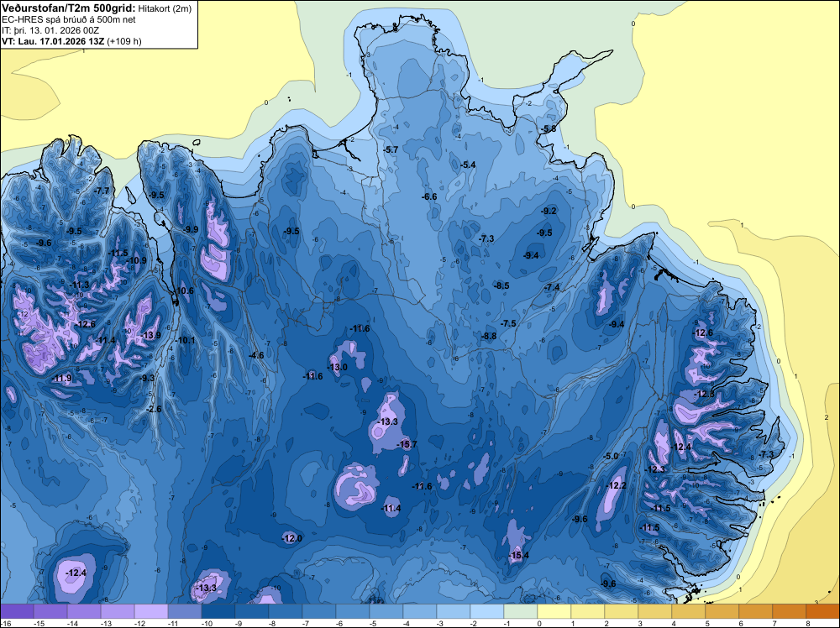Click the valid time 'VT: Lau. 17.01.2026 13Z'
The height and width of the screenshot is (628, 840).
(x=54, y=41)
